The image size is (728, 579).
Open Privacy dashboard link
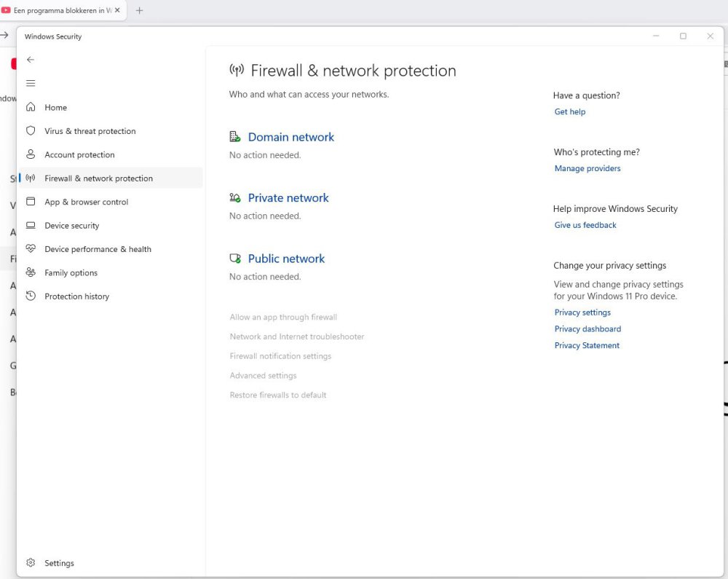coord(587,328)
